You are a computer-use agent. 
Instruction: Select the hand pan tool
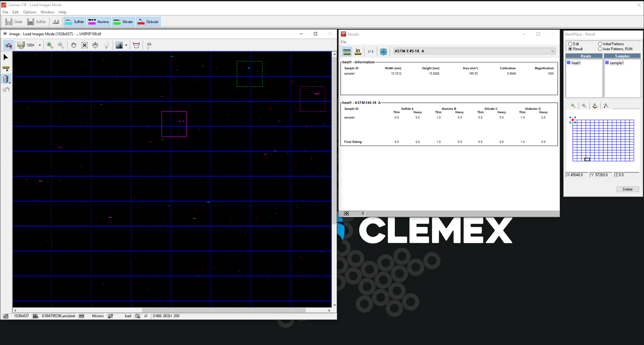[73, 45]
